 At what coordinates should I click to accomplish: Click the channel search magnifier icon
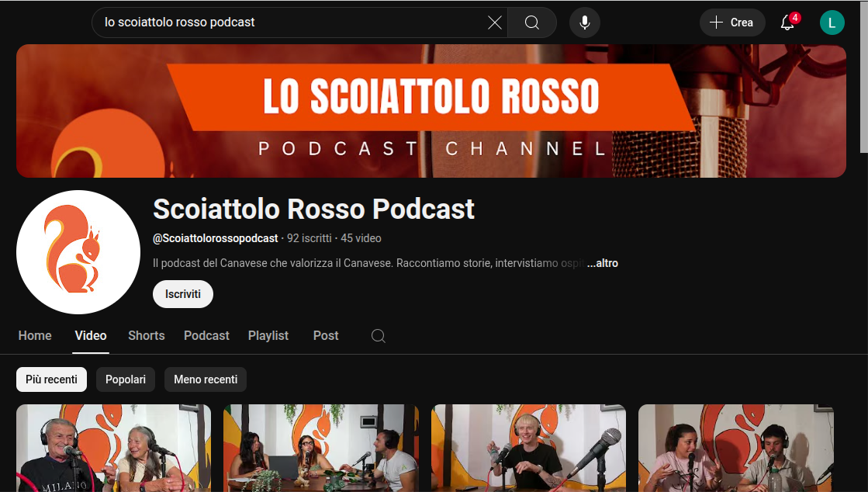(x=379, y=336)
